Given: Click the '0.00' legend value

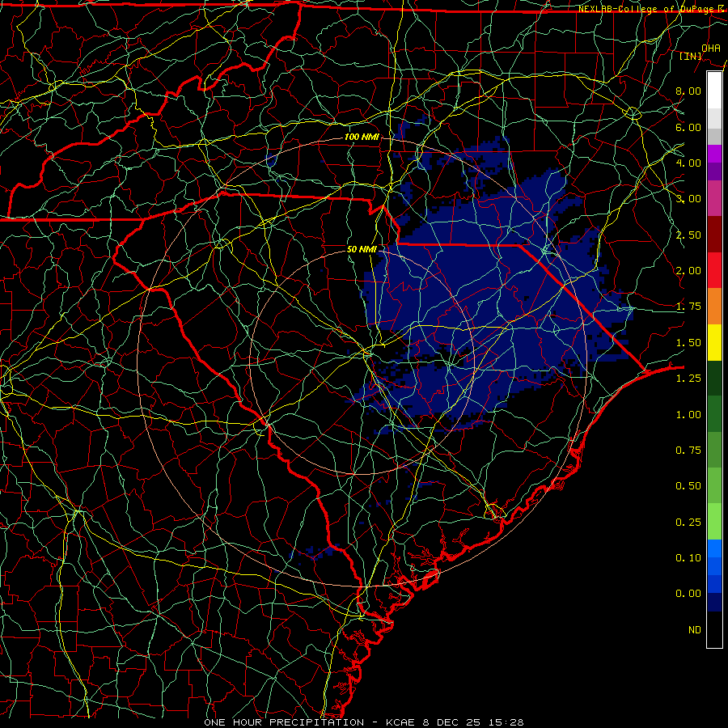Looking at the screenshot, I should pyautogui.click(x=688, y=594).
